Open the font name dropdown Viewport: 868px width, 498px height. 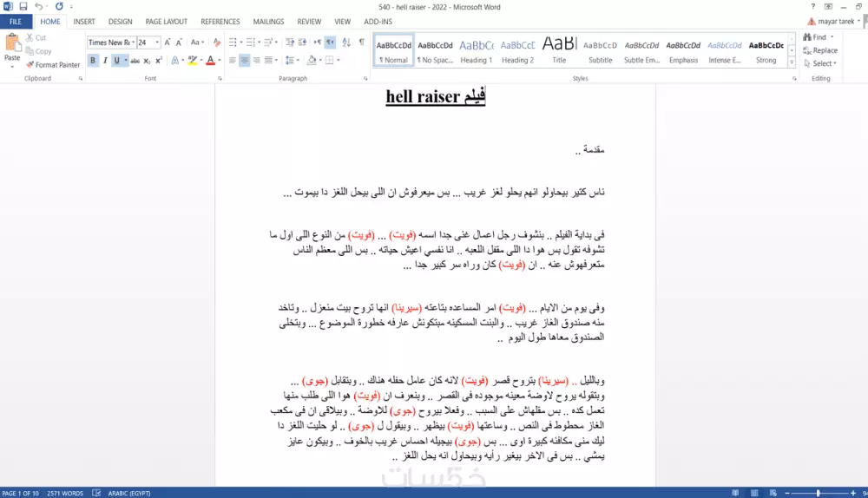[134, 43]
